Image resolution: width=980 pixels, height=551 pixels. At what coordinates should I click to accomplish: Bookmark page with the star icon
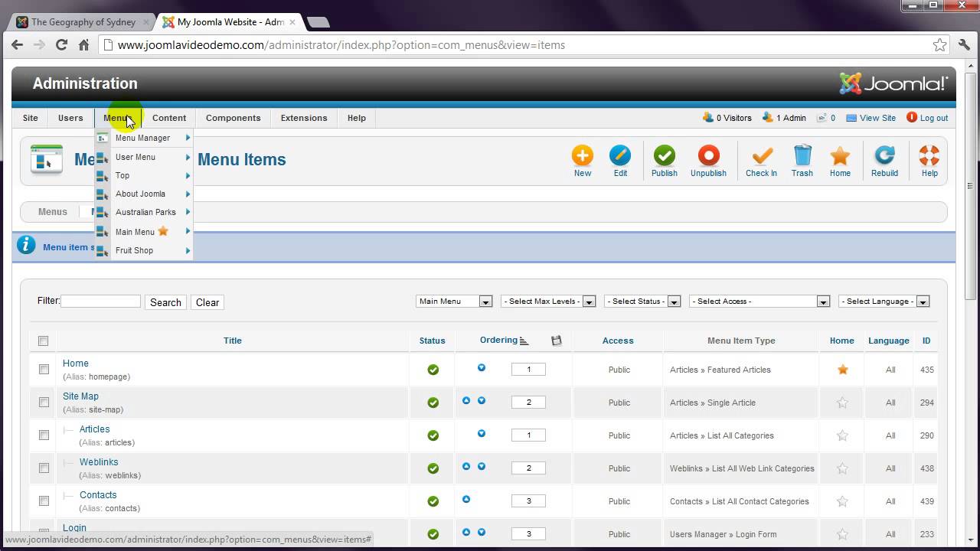[939, 45]
